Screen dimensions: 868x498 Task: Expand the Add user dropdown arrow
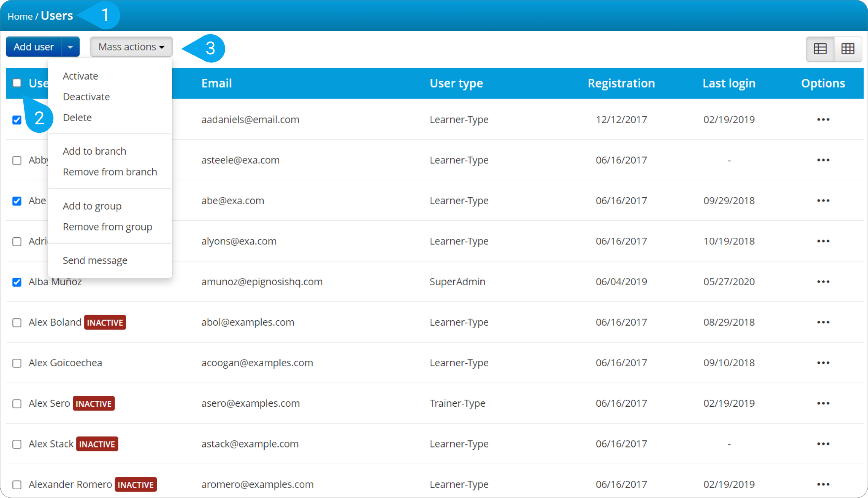point(70,47)
